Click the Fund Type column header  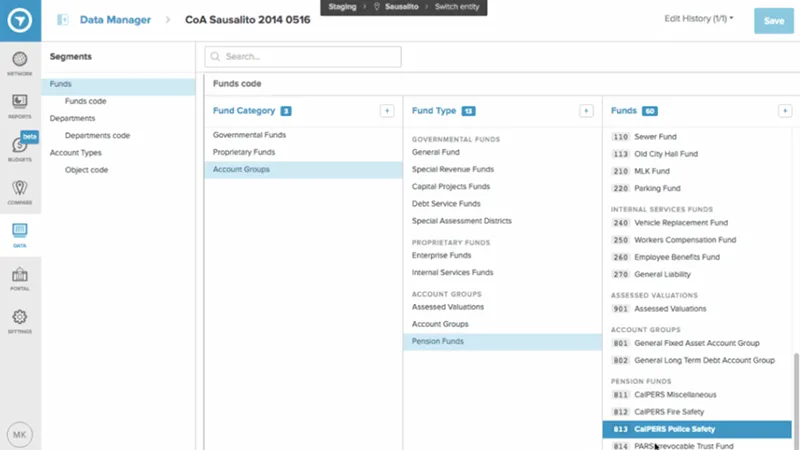click(x=434, y=111)
